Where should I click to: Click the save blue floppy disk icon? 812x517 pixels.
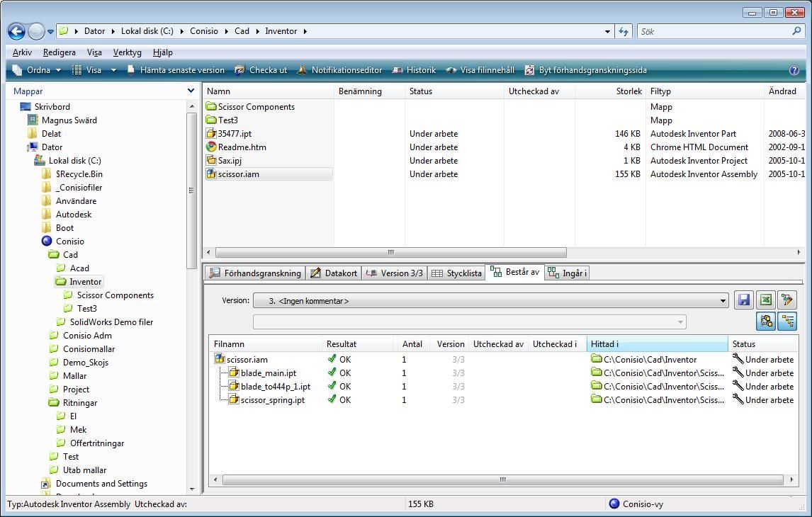(x=744, y=300)
